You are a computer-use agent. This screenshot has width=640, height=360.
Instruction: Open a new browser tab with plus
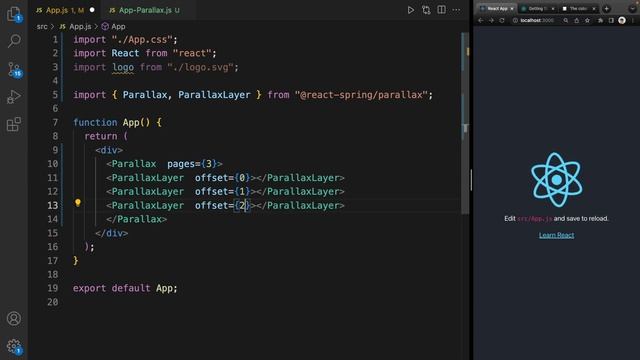607,9
